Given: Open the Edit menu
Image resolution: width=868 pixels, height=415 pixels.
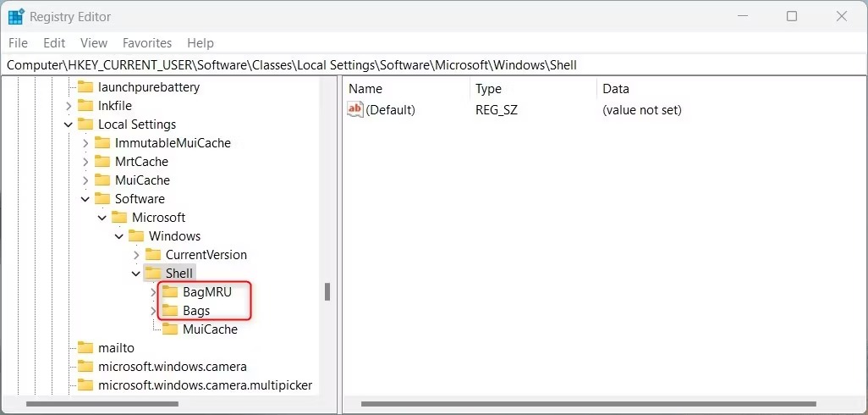Looking at the screenshot, I should tap(54, 42).
